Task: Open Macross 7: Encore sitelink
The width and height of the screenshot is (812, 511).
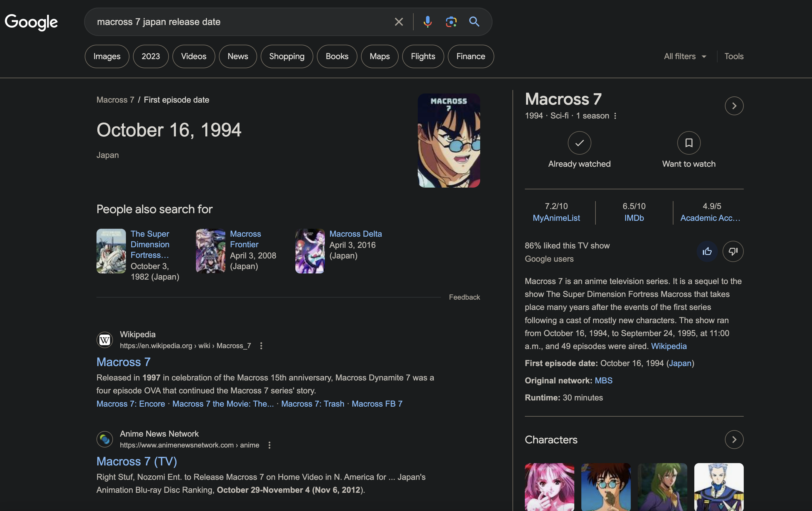Action: (x=131, y=404)
